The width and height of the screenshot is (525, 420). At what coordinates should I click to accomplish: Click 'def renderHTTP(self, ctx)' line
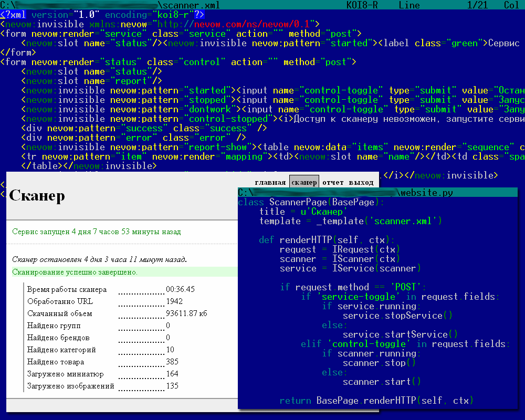click(327, 240)
